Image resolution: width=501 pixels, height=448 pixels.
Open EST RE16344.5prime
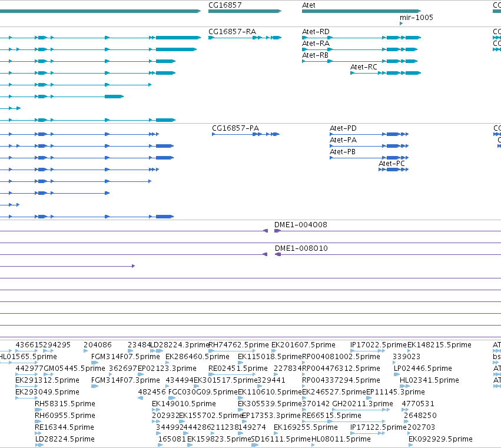coord(65,427)
